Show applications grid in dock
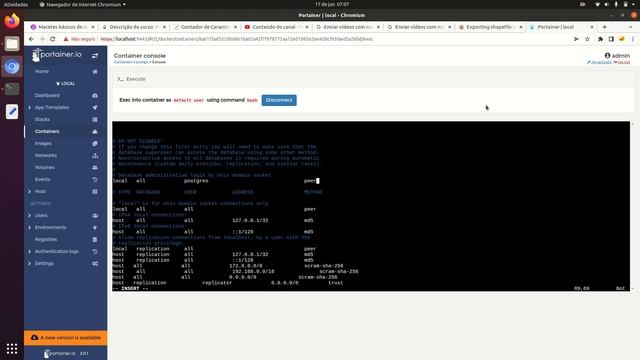The width and height of the screenshot is (640, 360). (12, 348)
